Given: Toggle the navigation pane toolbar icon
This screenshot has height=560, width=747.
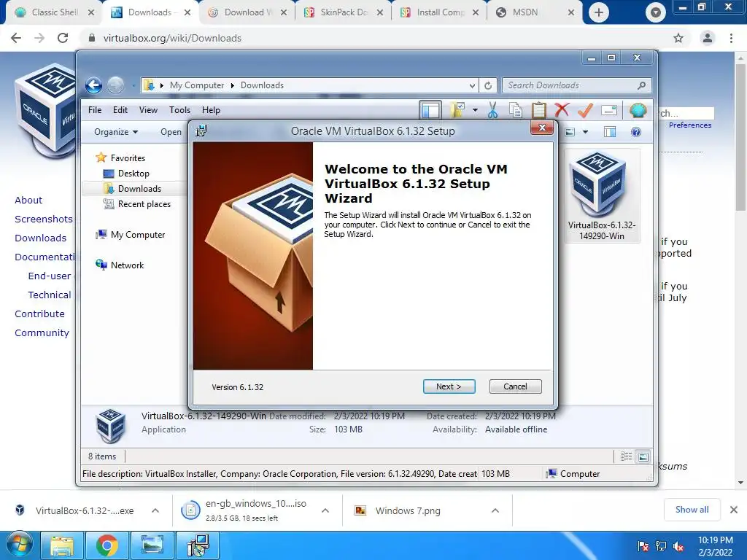Looking at the screenshot, I should [x=430, y=110].
